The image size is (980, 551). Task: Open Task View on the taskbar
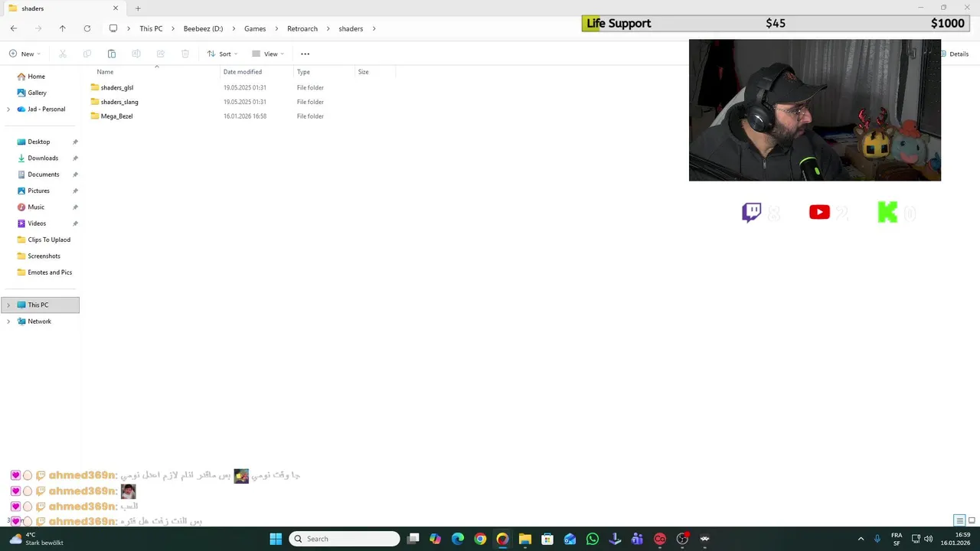413,539
